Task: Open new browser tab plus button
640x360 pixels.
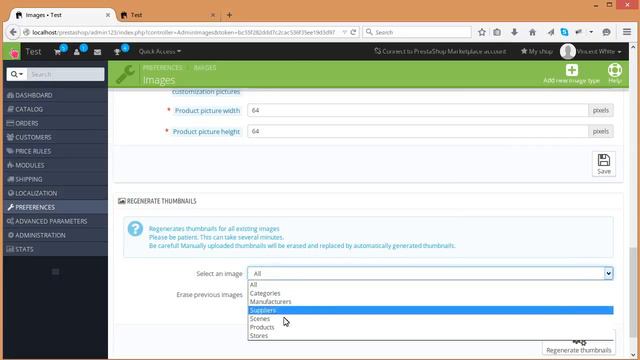Action: click(x=229, y=15)
